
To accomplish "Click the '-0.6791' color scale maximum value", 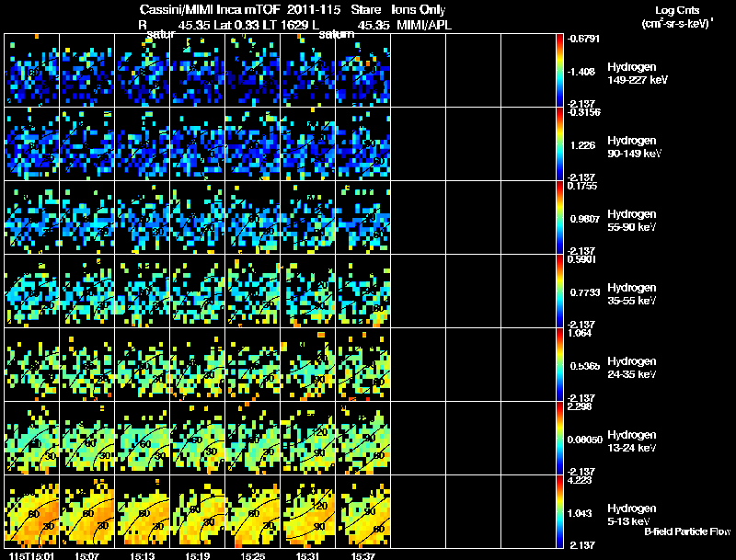I will point(583,39).
